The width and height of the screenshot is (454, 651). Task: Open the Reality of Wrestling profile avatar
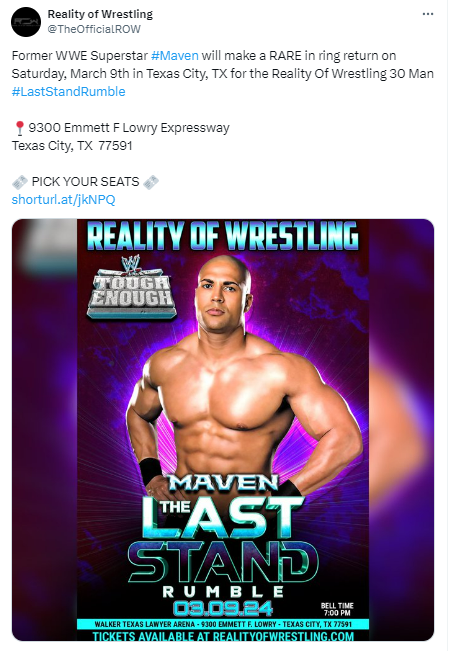coord(26,22)
